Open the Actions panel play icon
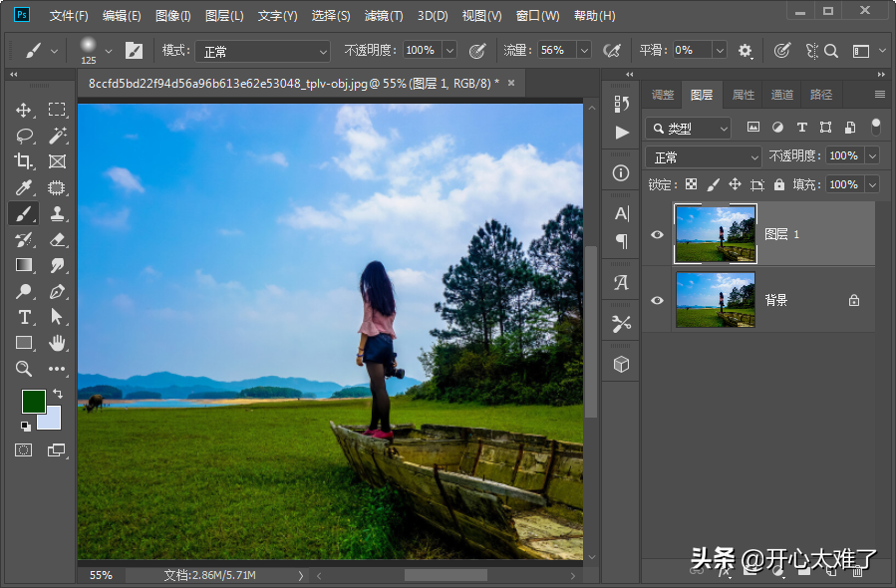 coord(622,133)
